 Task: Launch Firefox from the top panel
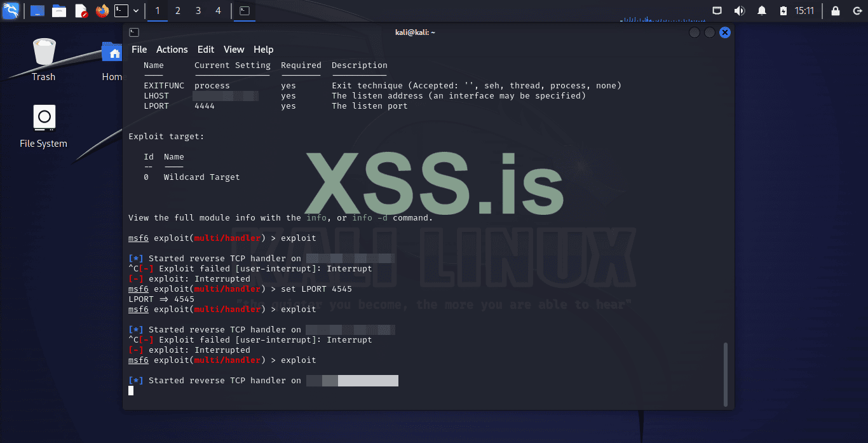click(x=102, y=11)
